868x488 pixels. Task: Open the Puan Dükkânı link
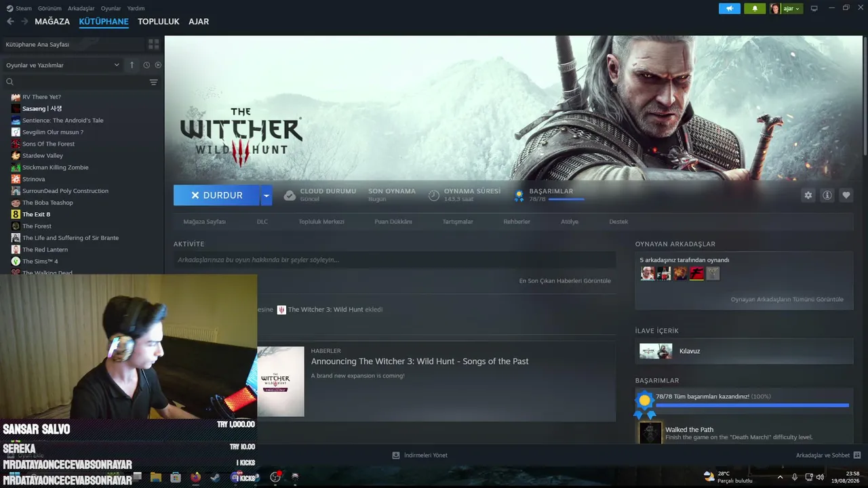coord(393,222)
